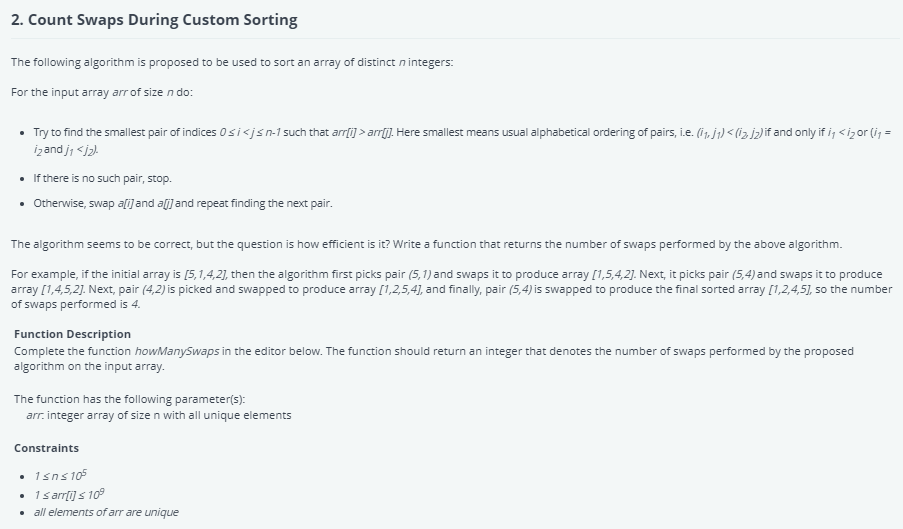This screenshot has height=529, width=903.
Task: Click the "Try to find the smallest pair" bullet
Action: pos(200,132)
